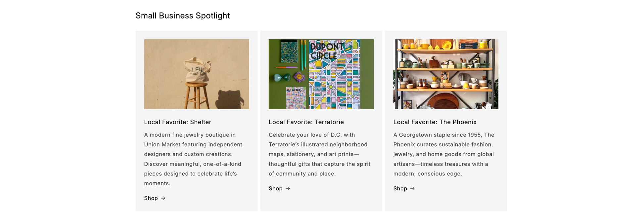Click the arrow icon beside Terratorie's Shop

288,188
